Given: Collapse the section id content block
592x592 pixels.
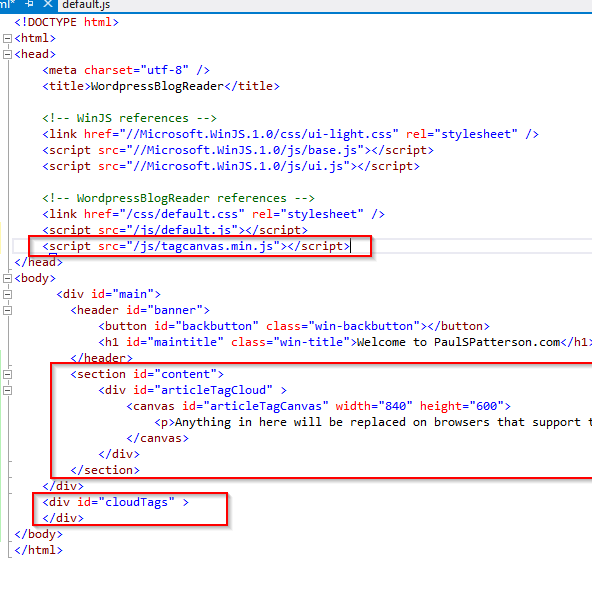Looking at the screenshot, I should (x=7, y=374).
